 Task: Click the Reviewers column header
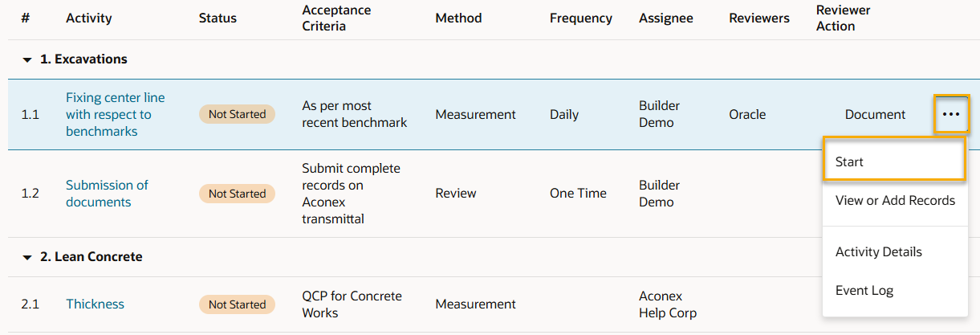pyautogui.click(x=758, y=18)
